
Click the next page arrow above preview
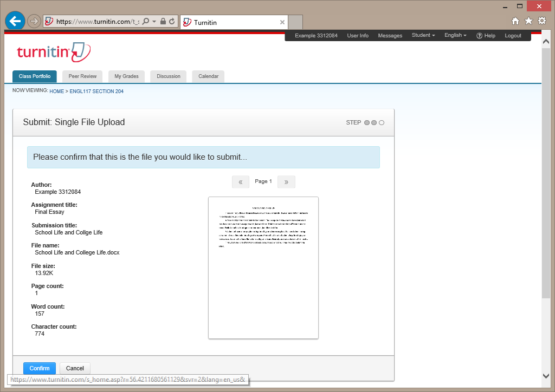click(286, 181)
